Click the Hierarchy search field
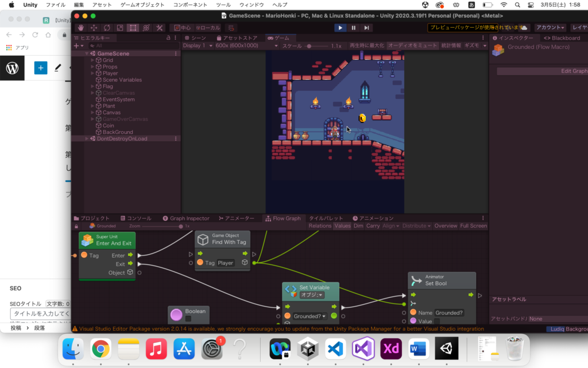 pyautogui.click(x=133, y=46)
